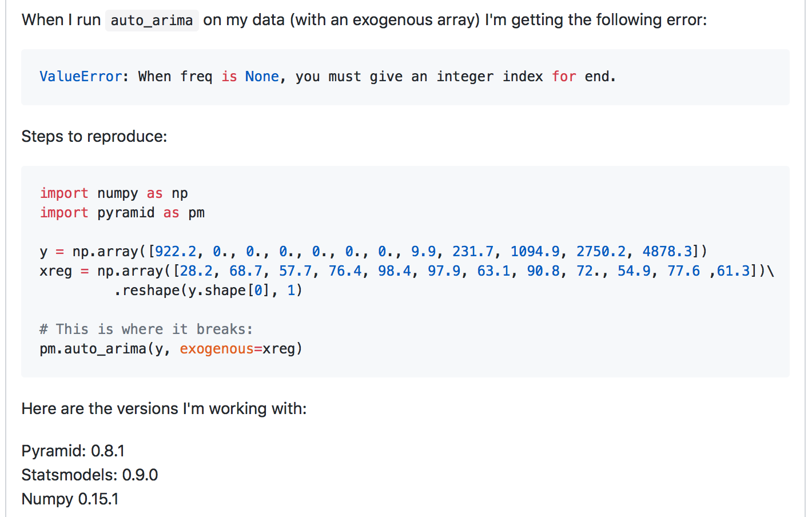
Task: Click the 'import pyramid as pm' line
Action: pyautogui.click(x=122, y=213)
